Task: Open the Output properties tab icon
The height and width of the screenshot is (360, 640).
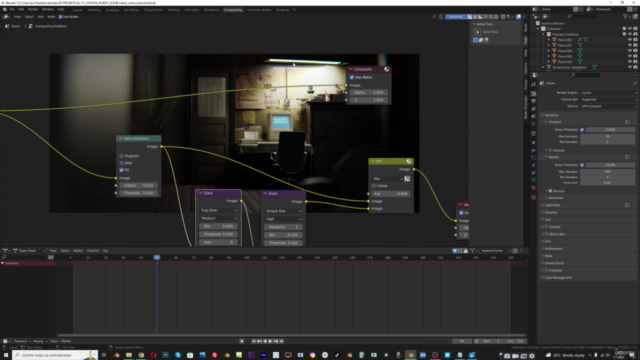Action: pyautogui.click(x=533, y=101)
